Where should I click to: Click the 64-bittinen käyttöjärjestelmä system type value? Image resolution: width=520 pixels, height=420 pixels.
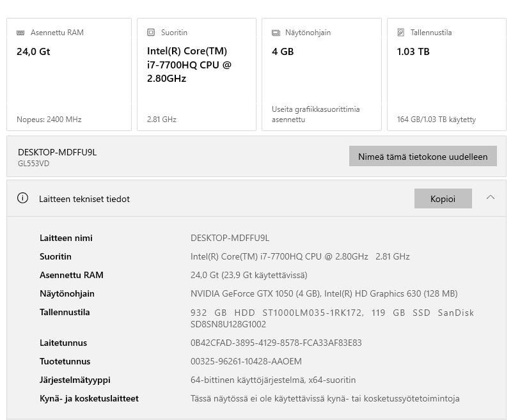[x=273, y=380]
